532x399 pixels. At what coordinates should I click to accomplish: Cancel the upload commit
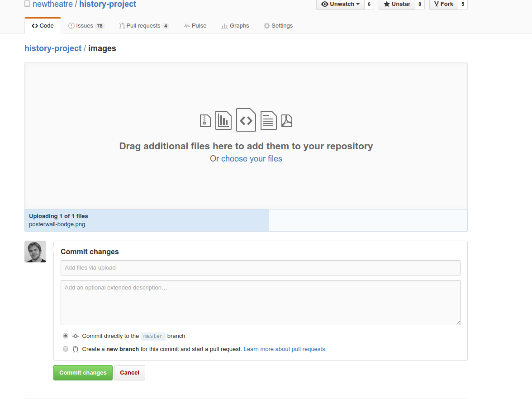(129, 373)
